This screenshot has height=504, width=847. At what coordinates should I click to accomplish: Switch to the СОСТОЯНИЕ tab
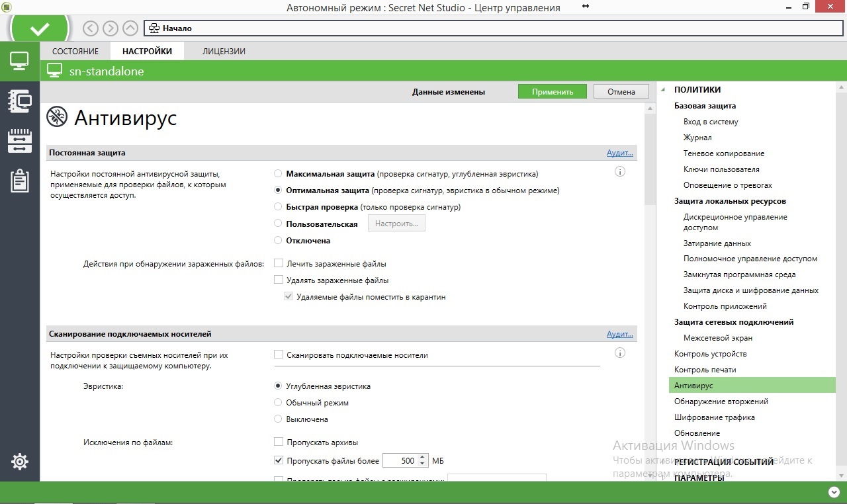75,51
